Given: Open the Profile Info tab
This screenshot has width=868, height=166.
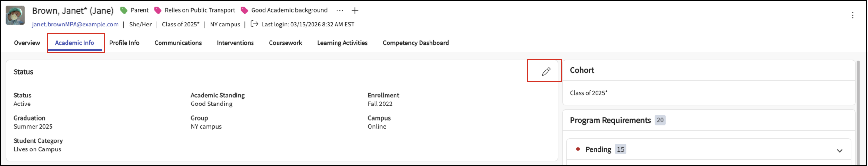Looking at the screenshot, I should click(124, 43).
